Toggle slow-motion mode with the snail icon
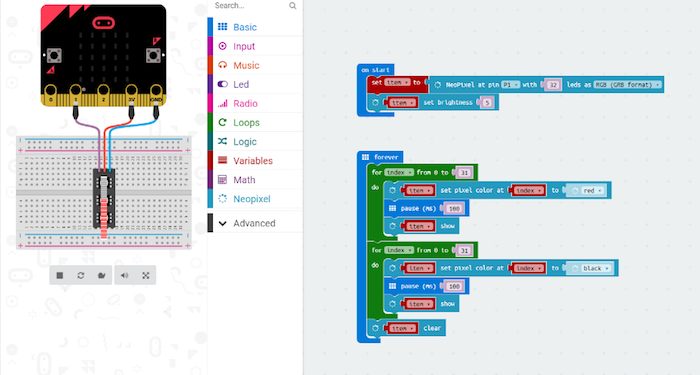This screenshot has width=700, height=375. pos(102,275)
